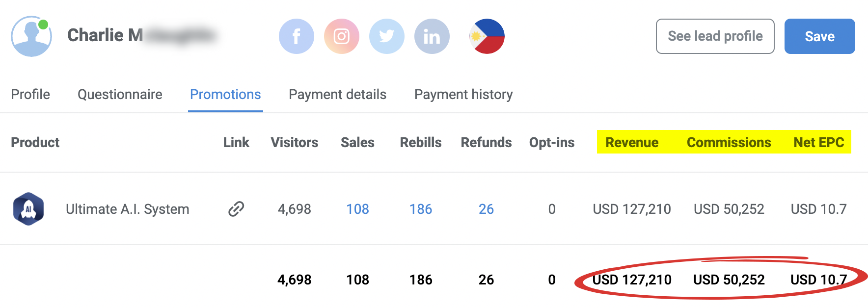
Task: Click the Ultimate A.I. System product name
Action: 127,209
